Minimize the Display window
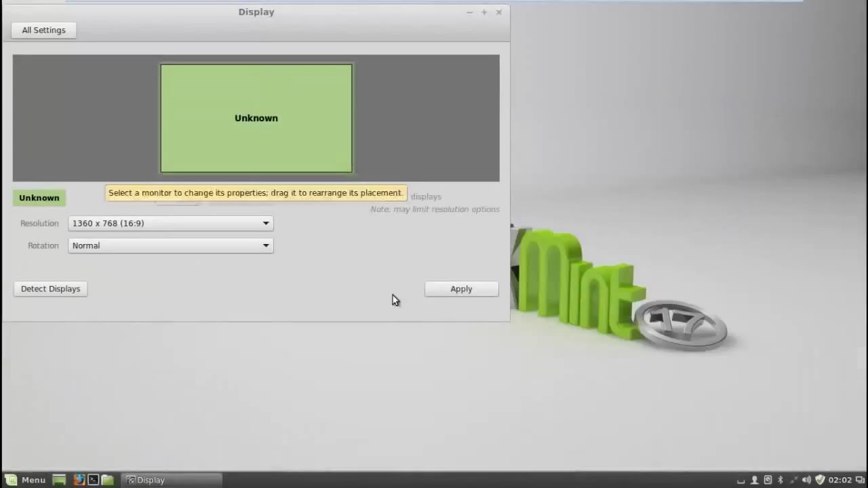Viewport: 868px width, 488px height. 469,12
